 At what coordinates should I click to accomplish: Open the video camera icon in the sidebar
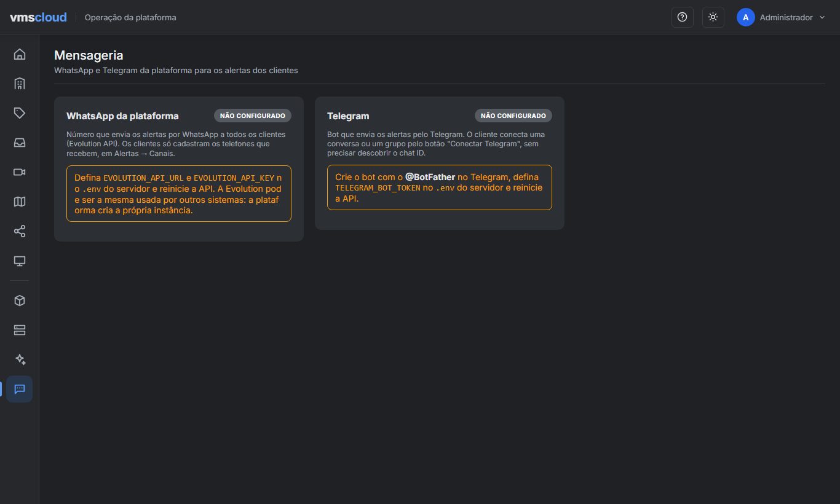(20, 172)
